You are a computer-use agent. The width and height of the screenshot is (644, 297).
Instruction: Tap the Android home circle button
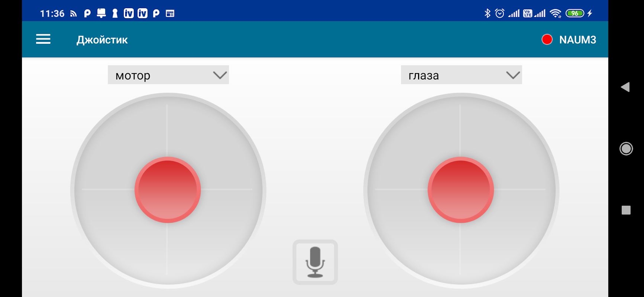626,148
